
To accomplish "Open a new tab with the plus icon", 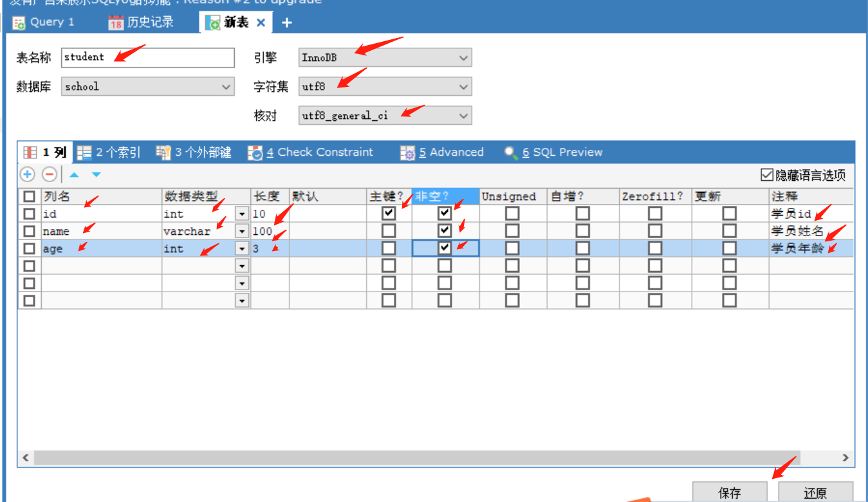I will point(287,23).
